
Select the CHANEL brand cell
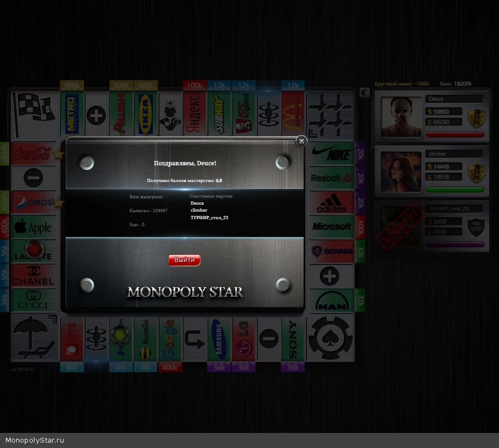[x=34, y=276]
